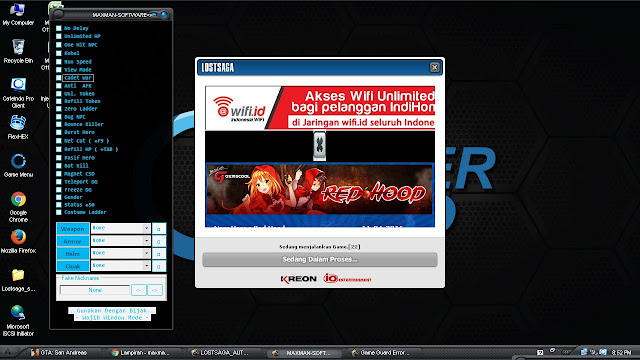Screen dimensions: 640x360
Task: Click the clock in the system tray
Action: tap(621, 352)
